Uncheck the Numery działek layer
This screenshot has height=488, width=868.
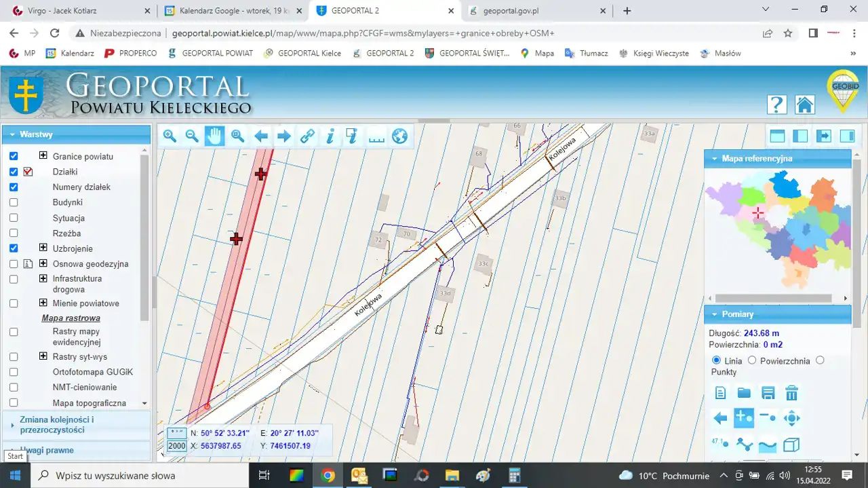pyautogui.click(x=14, y=187)
